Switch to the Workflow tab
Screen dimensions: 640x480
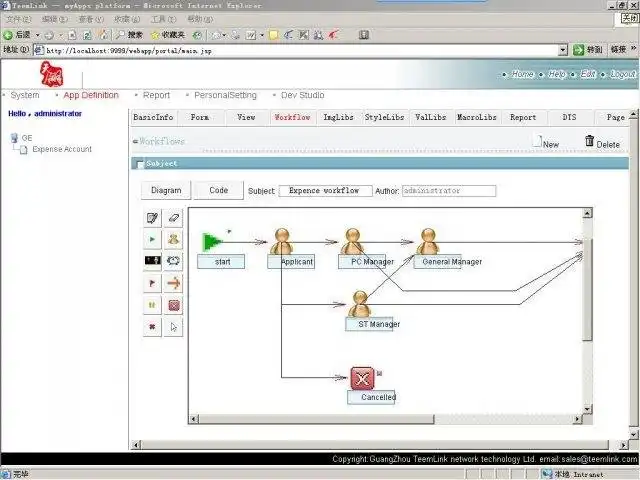point(292,117)
